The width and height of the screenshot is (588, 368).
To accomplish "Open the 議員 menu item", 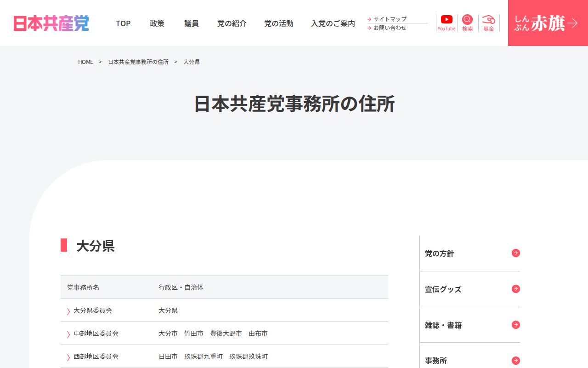I will tap(192, 23).
